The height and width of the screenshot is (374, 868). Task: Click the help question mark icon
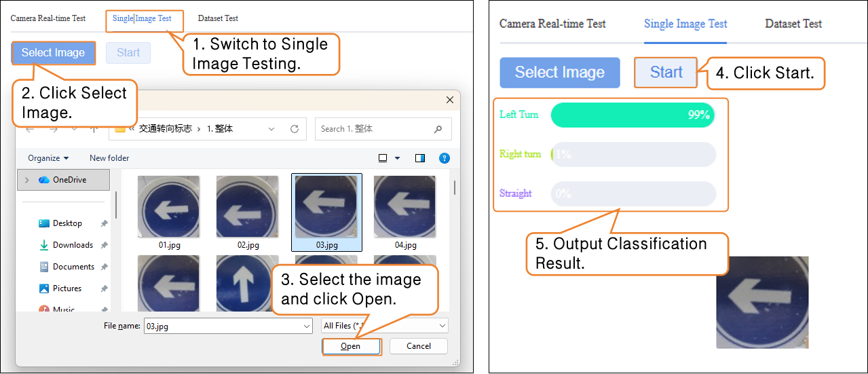pos(445,158)
